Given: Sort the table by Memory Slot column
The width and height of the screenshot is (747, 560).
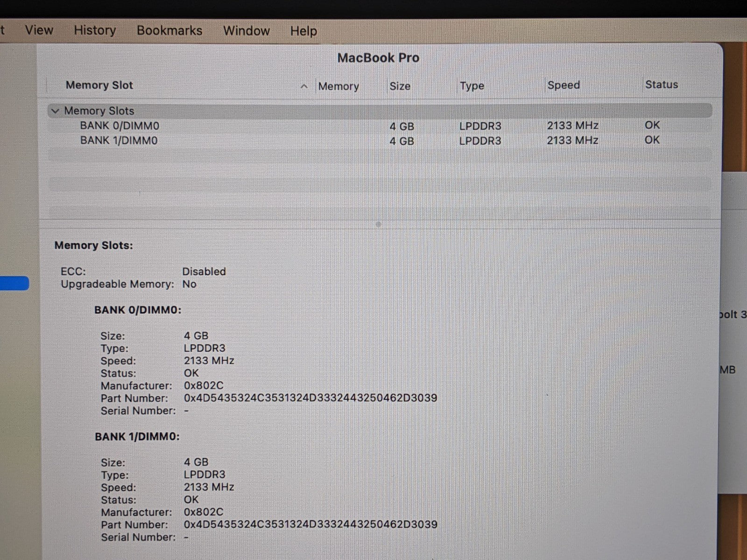Looking at the screenshot, I should pos(99,85).
